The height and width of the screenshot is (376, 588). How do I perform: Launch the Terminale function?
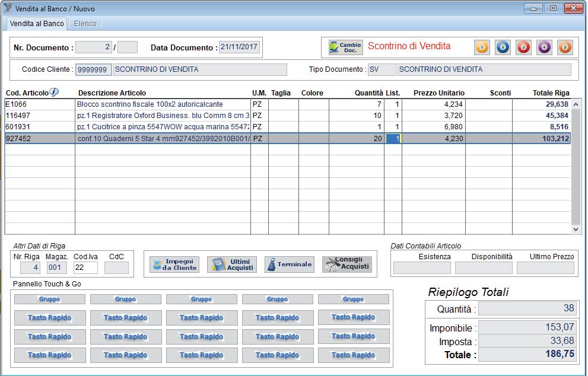(290, 265)
